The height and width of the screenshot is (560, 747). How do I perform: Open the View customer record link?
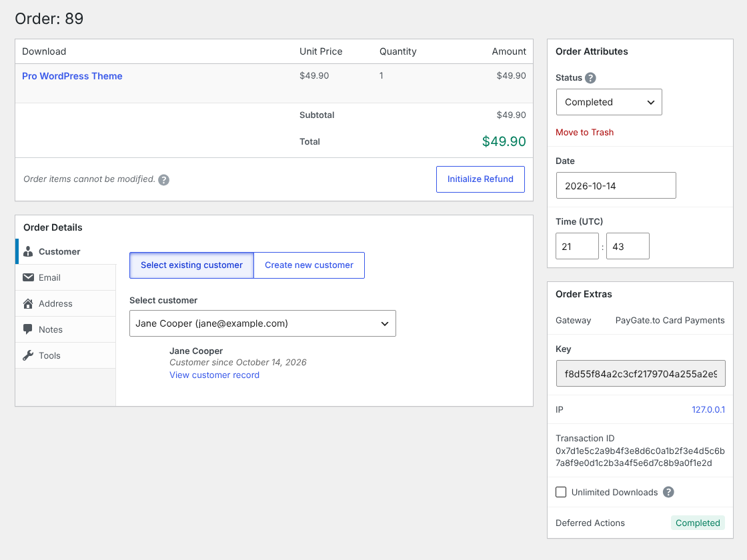214,375
